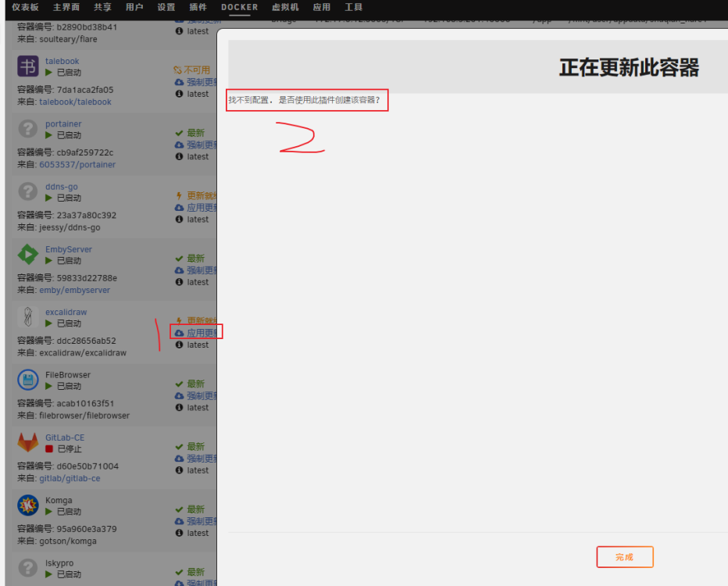Click the portainer 最新 checkmark status
The width and height of the screenshot is (728, 586).
pos(190,133)
